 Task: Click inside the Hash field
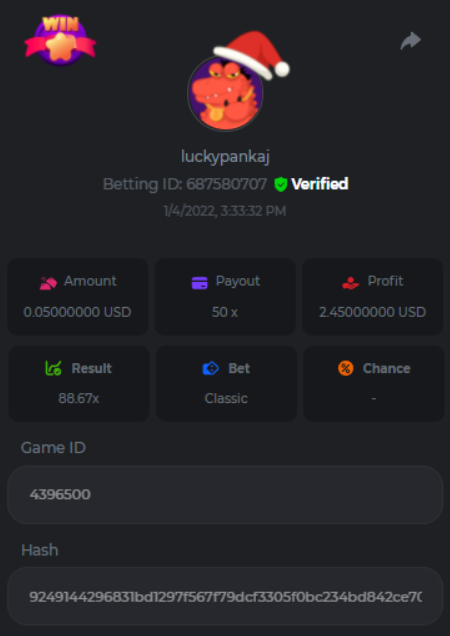(225, 596)
